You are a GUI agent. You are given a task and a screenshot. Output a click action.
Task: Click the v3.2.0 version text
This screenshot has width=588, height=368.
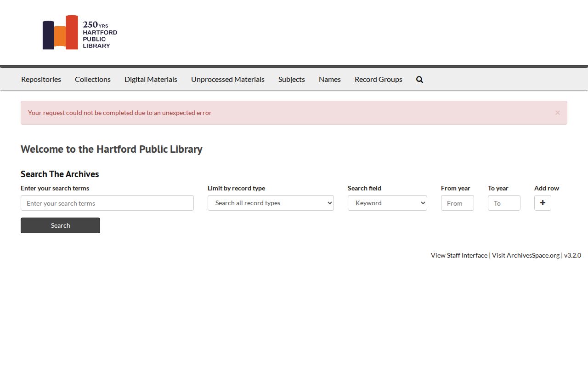572,255
